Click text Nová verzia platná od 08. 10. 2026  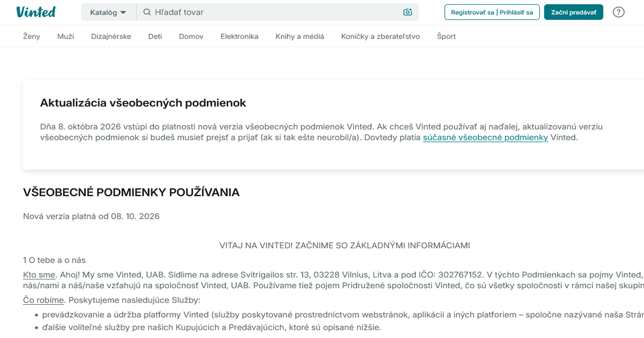click(x=91, y=216)
